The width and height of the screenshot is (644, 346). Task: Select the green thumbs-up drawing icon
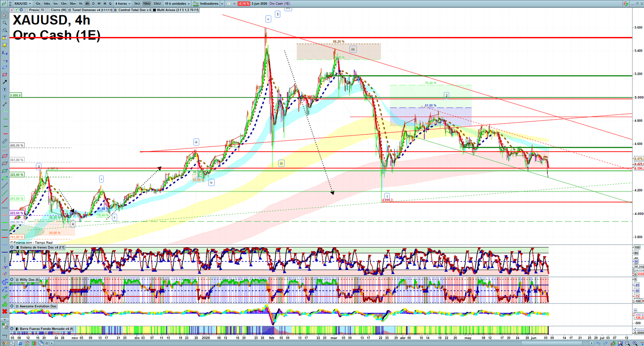[5, 304]
